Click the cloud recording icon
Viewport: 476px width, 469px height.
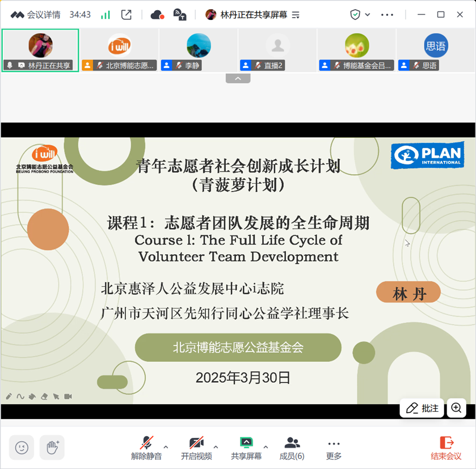(157, 15)
